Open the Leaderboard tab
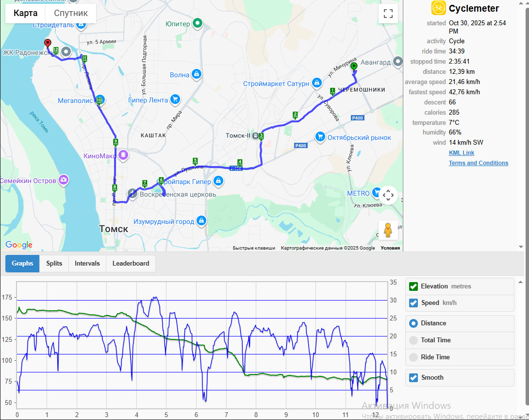 pos(131,263)
